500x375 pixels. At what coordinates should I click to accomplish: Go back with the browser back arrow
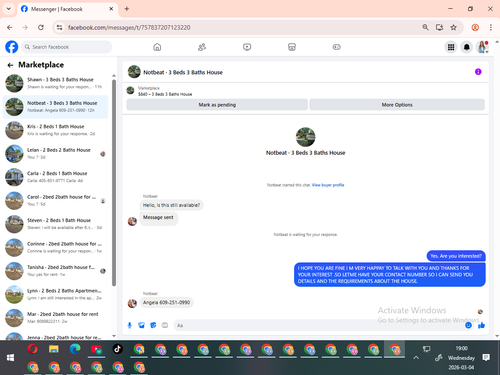pyautogui.click(x=10, y=27)
